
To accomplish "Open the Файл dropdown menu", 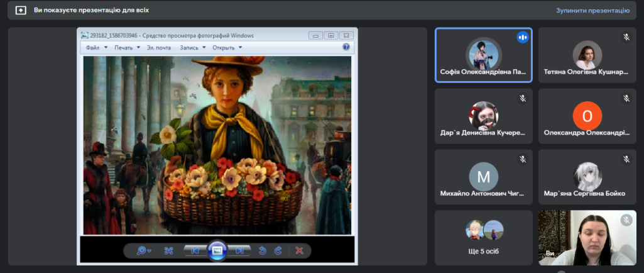I will point(97,48).
